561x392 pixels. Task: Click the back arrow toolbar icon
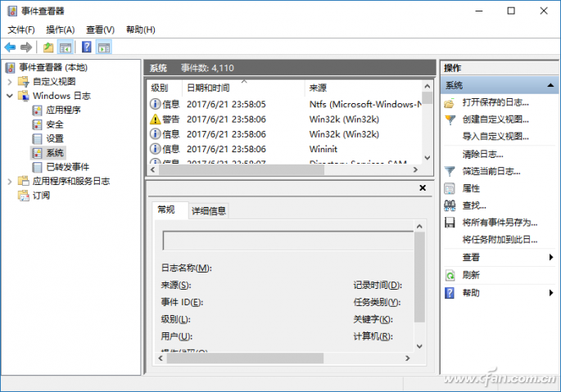pos(11,47)
